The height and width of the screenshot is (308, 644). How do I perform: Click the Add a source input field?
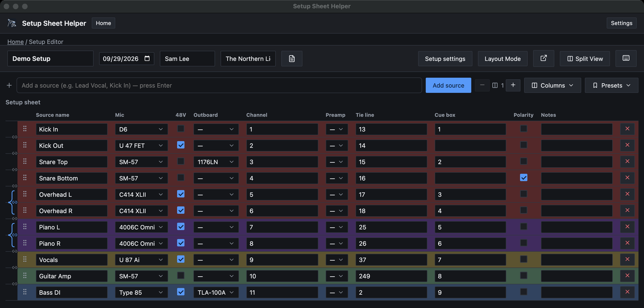[x=219, y=85]
